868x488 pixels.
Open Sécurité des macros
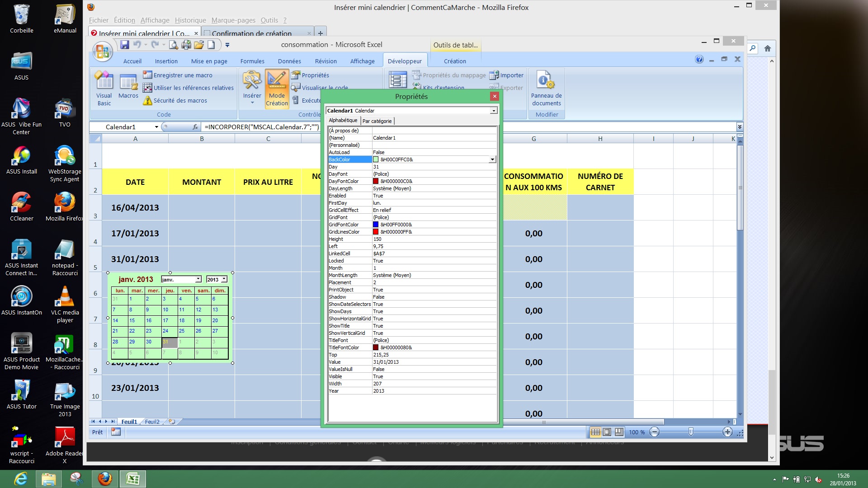tap(175, 100)
